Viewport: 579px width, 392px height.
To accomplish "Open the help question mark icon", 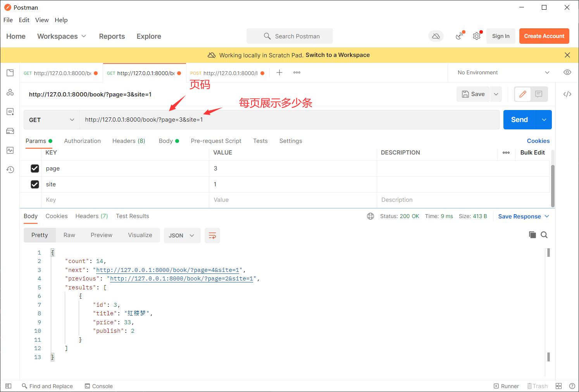I will point(572,386).
